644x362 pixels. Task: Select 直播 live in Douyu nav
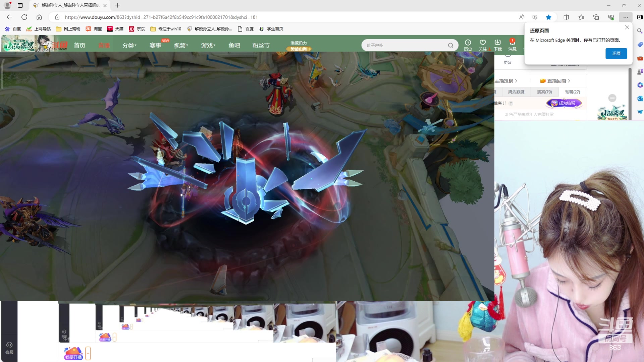point(104,45)
